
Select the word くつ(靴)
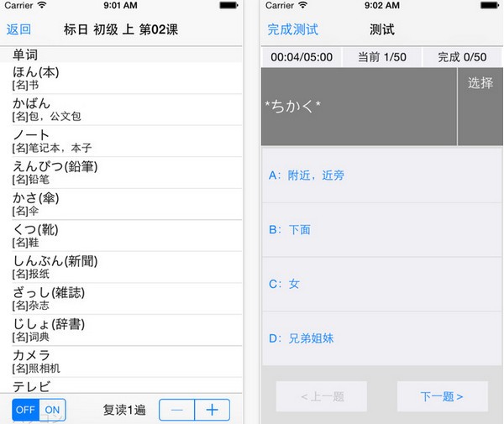point(121,235)
